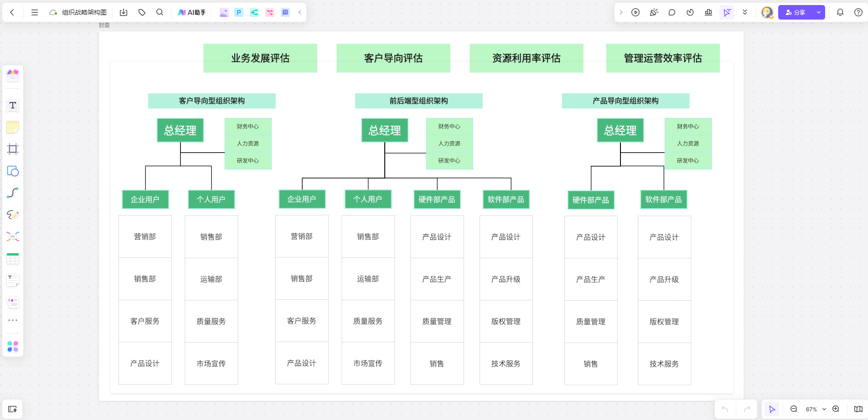The height and width of the screenshot is (420, 868).
Task: Open the mind map tool
Action: [12, 236]
